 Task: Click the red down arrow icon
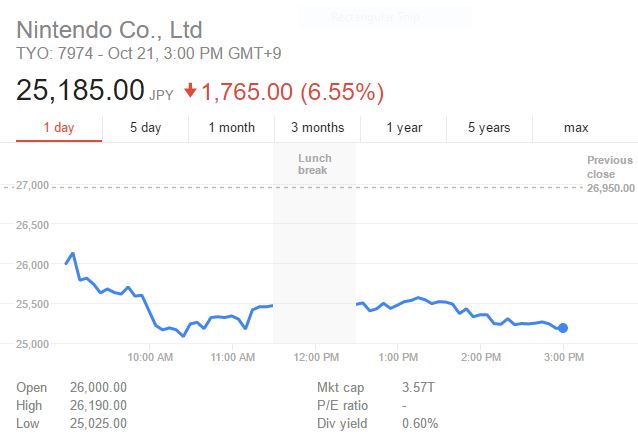(x=190, y=92)
